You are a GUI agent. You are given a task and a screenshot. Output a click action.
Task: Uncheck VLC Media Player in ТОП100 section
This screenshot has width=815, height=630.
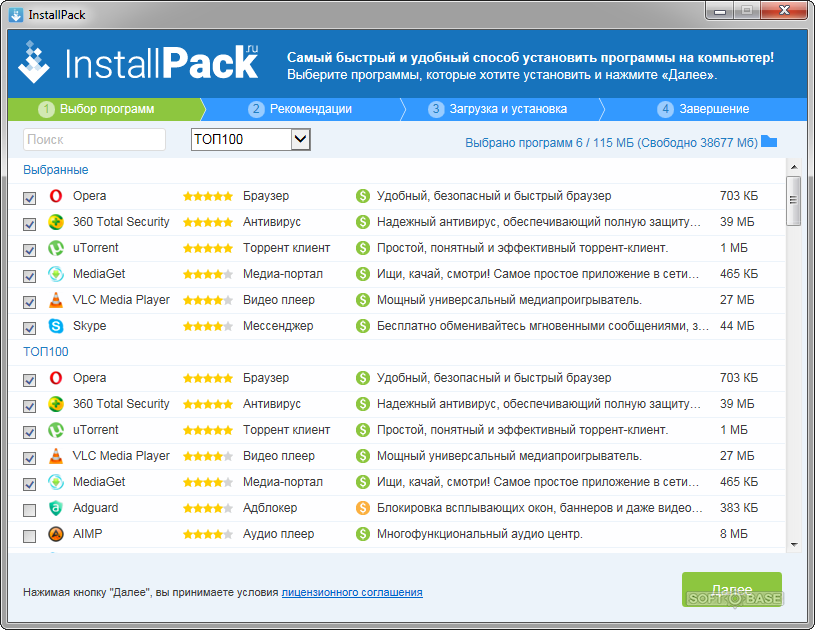(x=30, y=458)
